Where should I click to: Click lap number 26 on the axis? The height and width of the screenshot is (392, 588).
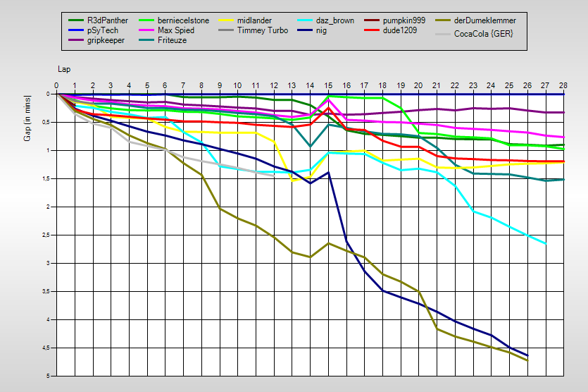527,85
